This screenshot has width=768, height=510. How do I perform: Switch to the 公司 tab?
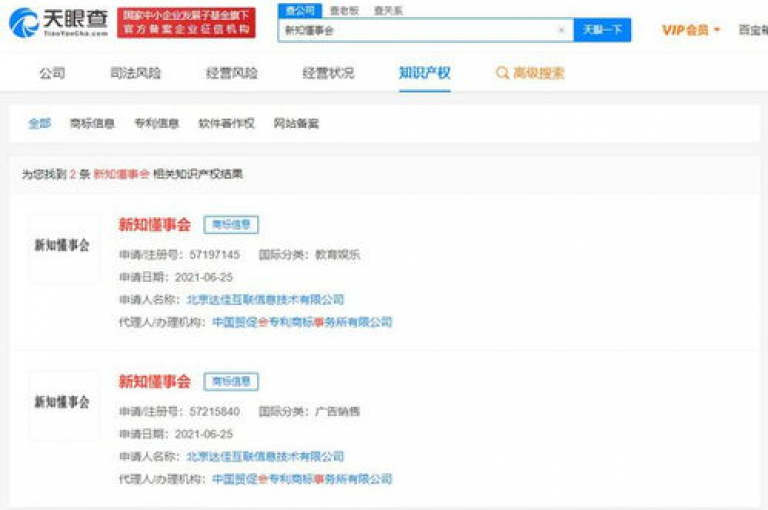click(x=52, y=73)
